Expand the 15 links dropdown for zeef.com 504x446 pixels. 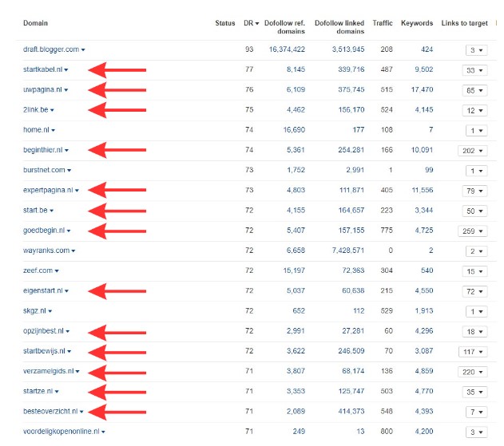click(474, 271)
